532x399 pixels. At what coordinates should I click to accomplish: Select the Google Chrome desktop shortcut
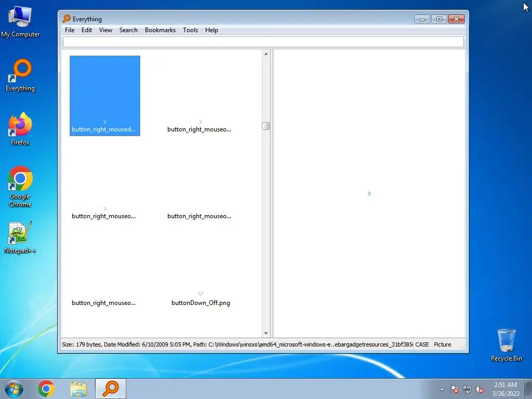(20, 187)
